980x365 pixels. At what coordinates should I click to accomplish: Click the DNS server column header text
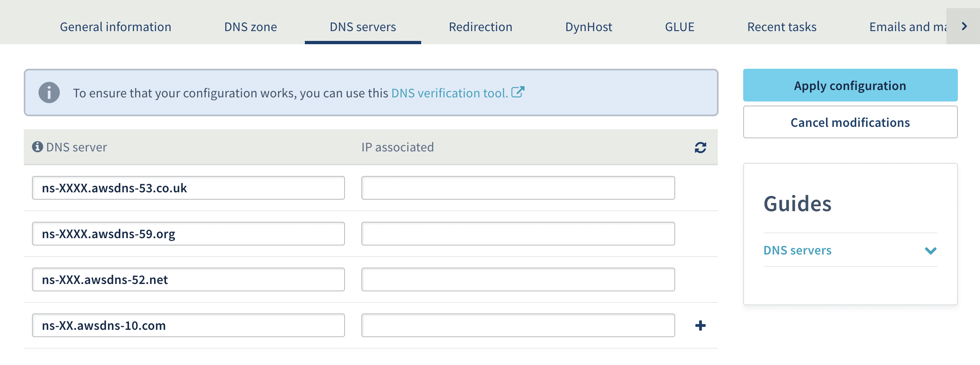click(76, 147)
